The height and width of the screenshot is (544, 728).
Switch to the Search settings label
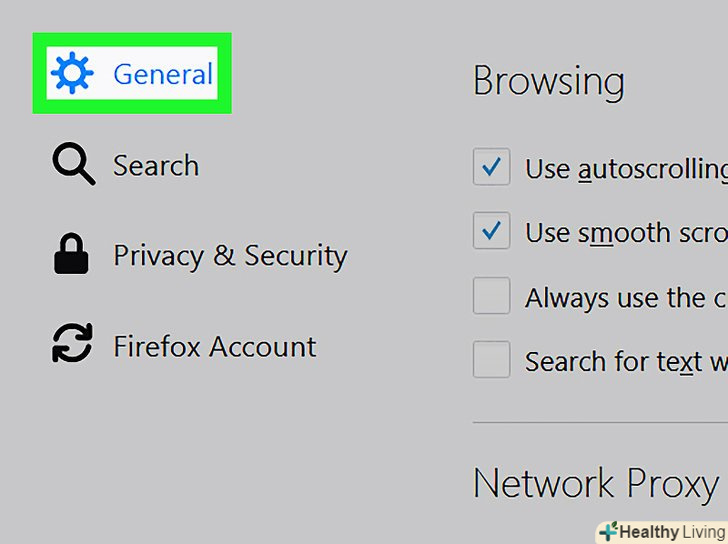(x=156, y=165)
